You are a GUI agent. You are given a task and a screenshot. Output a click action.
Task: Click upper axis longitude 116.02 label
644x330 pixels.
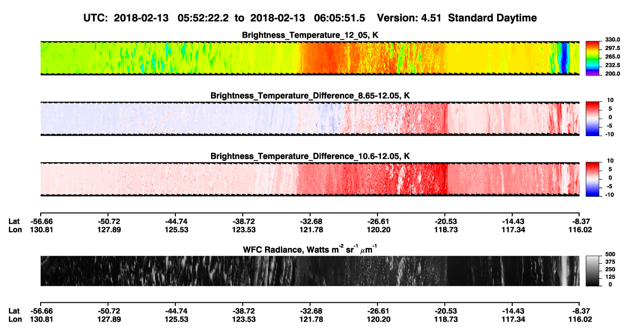pyautogui.click(x=580, y=230)
